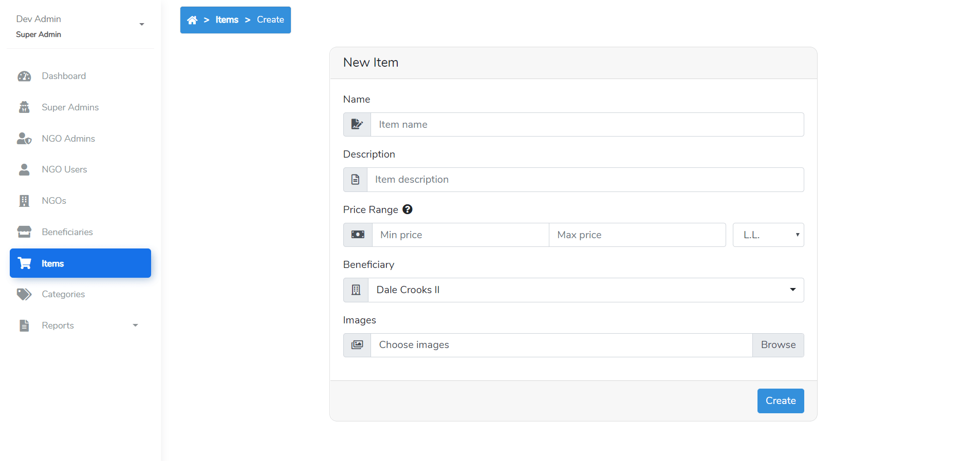Click the shopping cart Items icon
Screen dimensions: 980x461
(24, 263)
